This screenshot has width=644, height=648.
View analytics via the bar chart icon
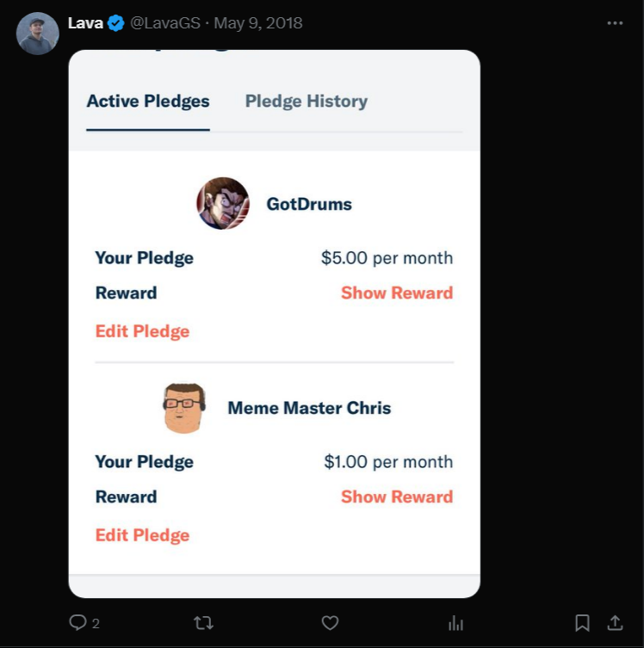[x=456, y=623]
